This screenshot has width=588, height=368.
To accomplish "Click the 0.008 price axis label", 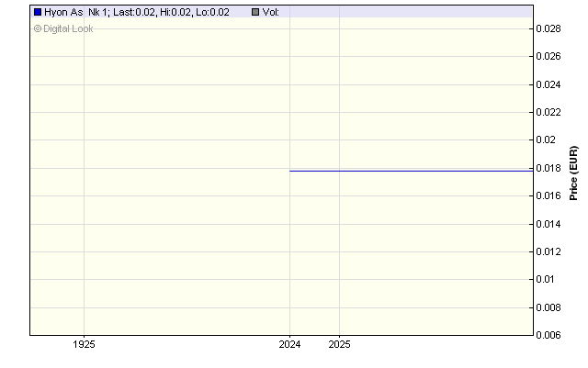I will click(548, 307).
